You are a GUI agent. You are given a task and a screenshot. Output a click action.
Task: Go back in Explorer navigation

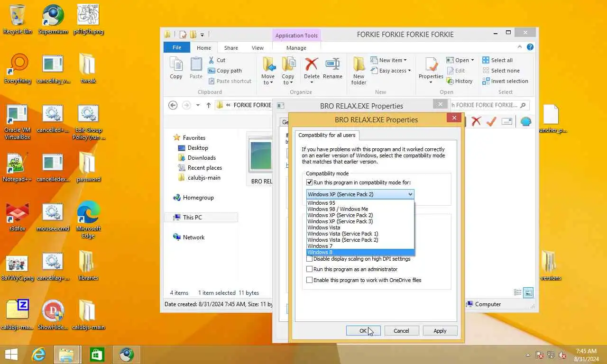coord(173,105)
